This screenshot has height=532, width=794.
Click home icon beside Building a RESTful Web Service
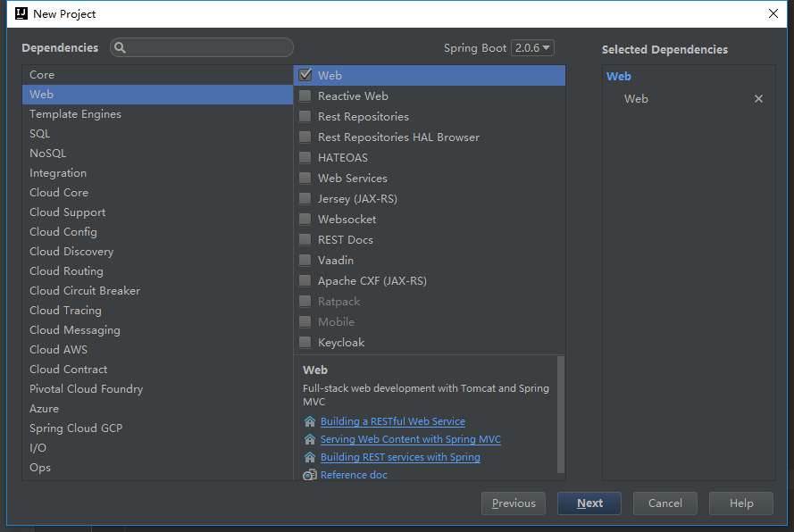309,421
